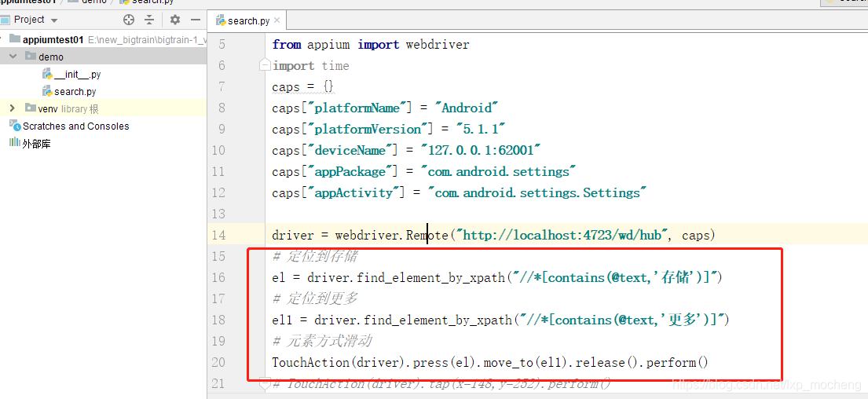This screenshot has height=399, width=868.
Task: Click the platformName Android line
Action: (x=385, y=108)
